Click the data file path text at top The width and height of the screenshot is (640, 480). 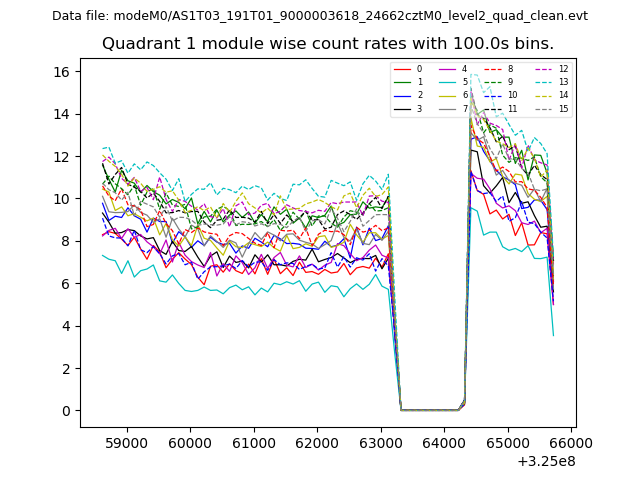click(320, 16)
